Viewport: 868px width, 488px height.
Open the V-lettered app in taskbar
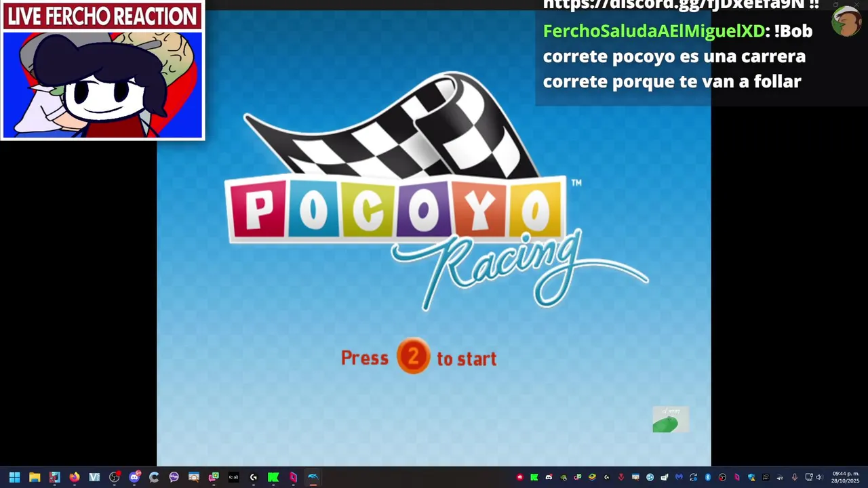click(94, 477)
